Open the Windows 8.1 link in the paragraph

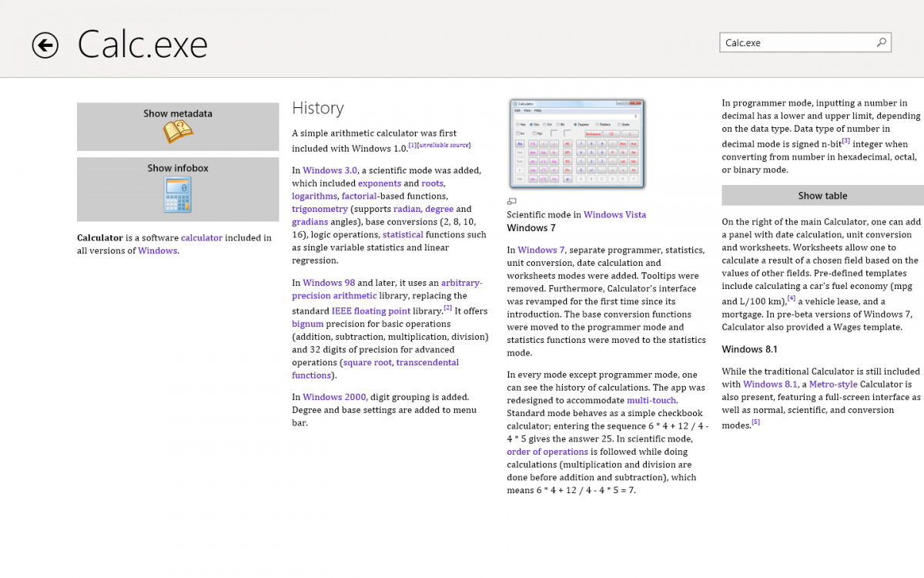[x=770, y=385]
